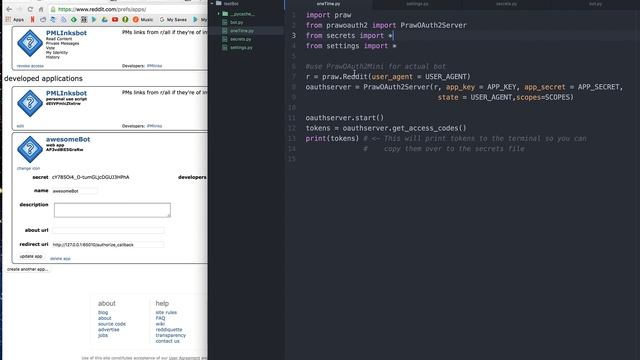Open the contact us footer link
The height and width of the screenshot is (360, 640).
coord(167,341)
